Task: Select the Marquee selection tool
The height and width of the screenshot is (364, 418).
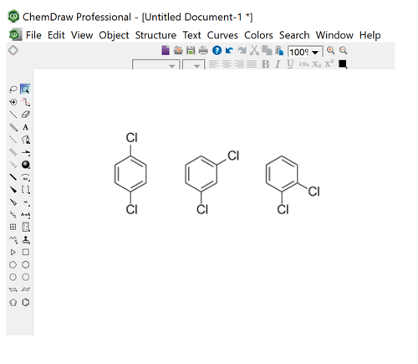Action: coord(25,89)
